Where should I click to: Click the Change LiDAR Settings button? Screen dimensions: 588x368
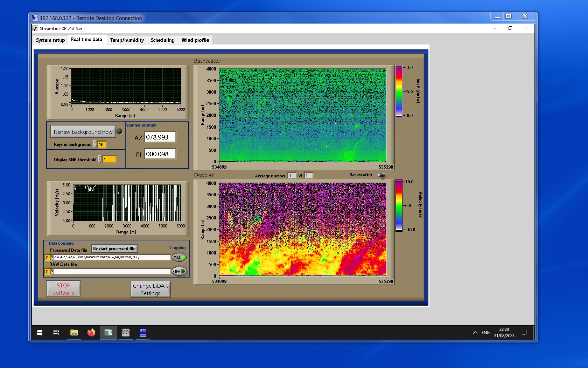point(150,289)
